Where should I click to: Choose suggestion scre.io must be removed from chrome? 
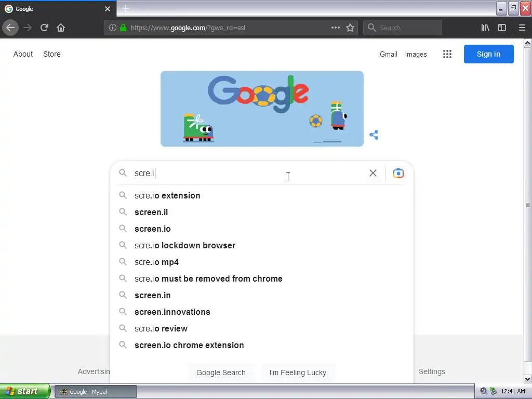pyautogui.click(x=262, y=278)
